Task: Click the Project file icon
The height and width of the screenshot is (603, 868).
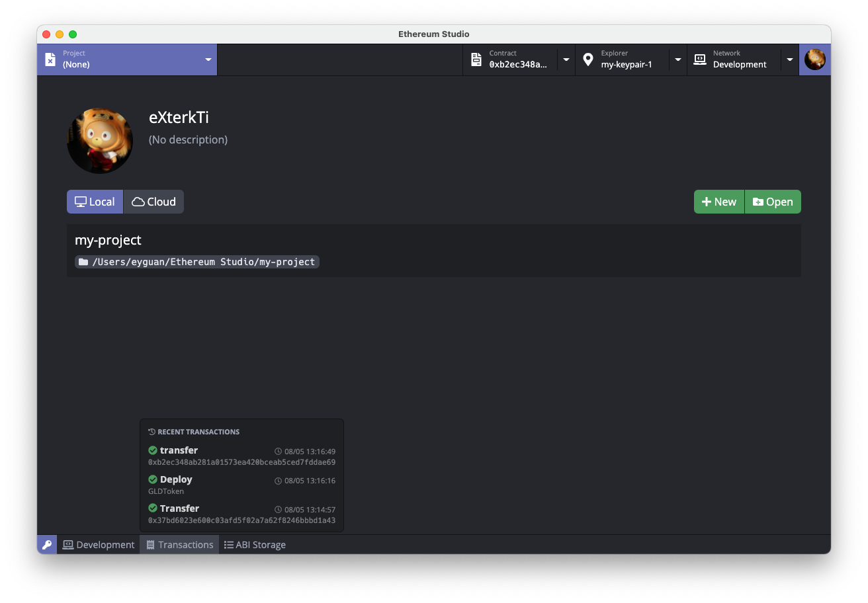Action: click(x=50, y=60)
